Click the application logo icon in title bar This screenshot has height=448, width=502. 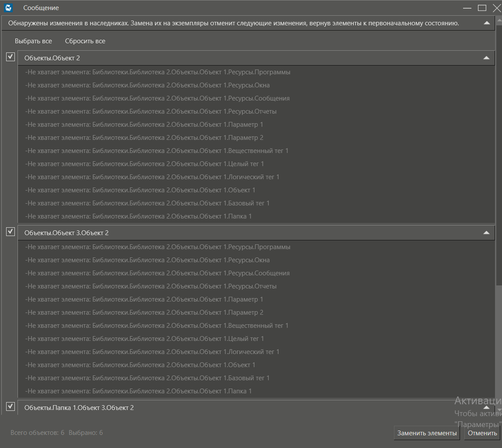(x=8, y=8)
